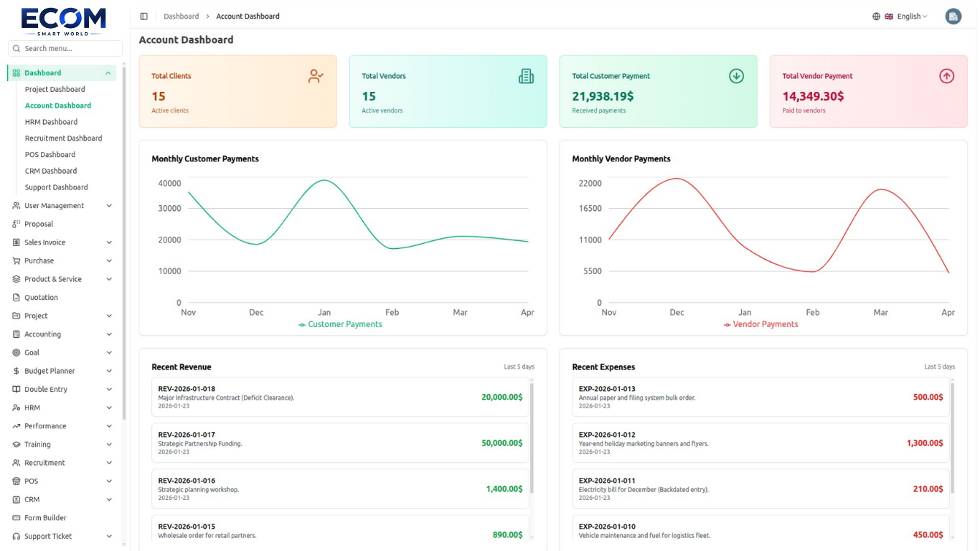Click the Total Clients people icon
The height and width of the screenshot is (551, 980).
tap(316, 76)
